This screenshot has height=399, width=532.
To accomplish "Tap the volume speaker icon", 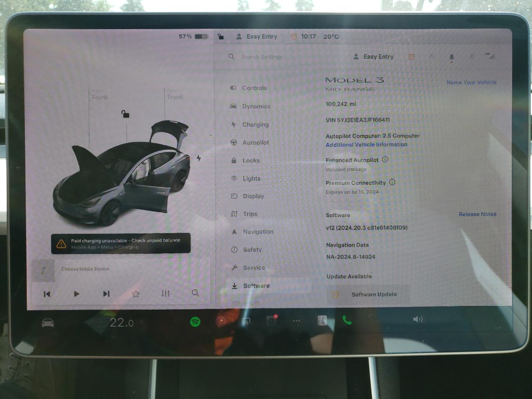I will coord(418,319).
